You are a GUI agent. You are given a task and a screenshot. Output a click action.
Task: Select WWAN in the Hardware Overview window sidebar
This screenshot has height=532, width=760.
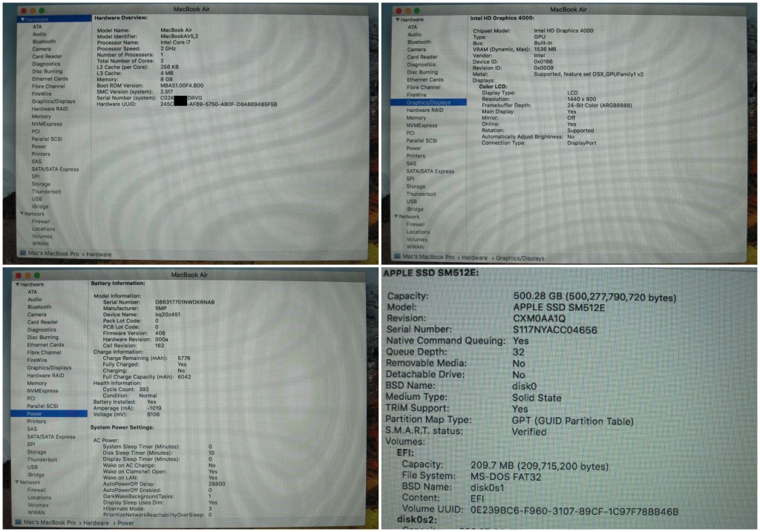pos(40,243)
